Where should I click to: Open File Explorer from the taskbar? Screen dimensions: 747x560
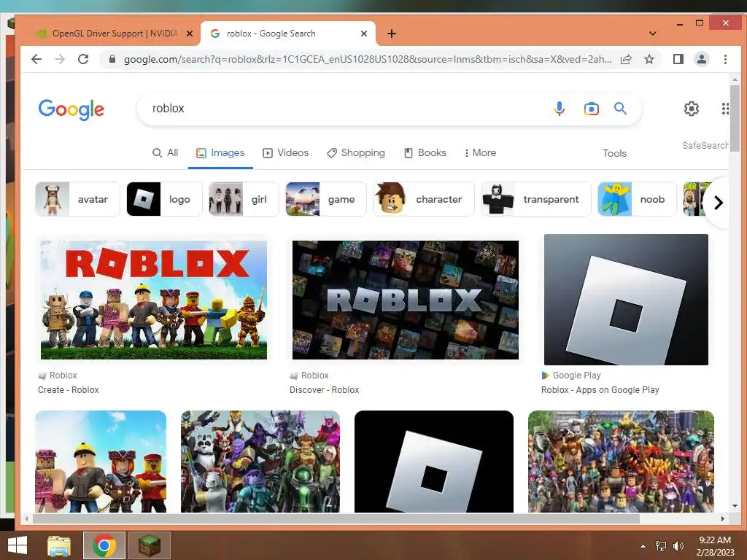coord(59,545)
